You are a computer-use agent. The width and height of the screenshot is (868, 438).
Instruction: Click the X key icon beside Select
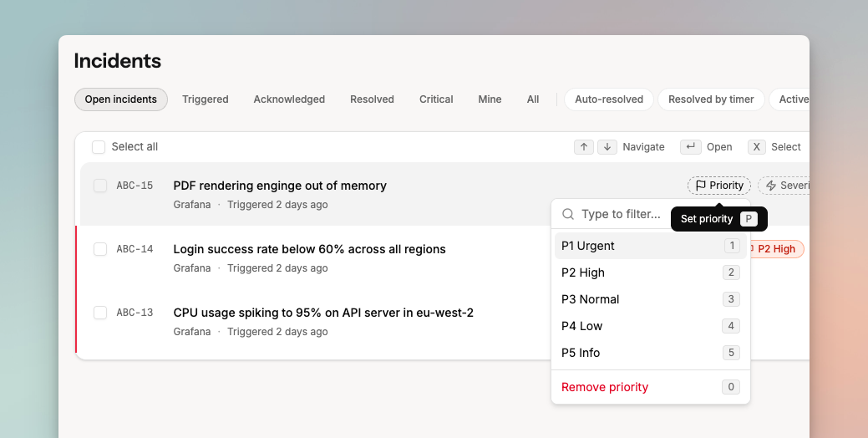[x=757, y=147]
